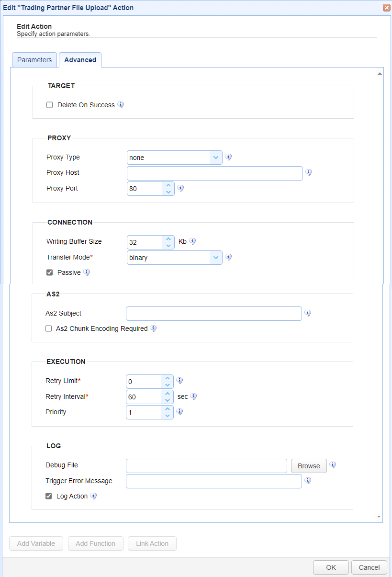Click info icon beside Writing Buffer Size
392x577 pixels.
coord(193,241)
